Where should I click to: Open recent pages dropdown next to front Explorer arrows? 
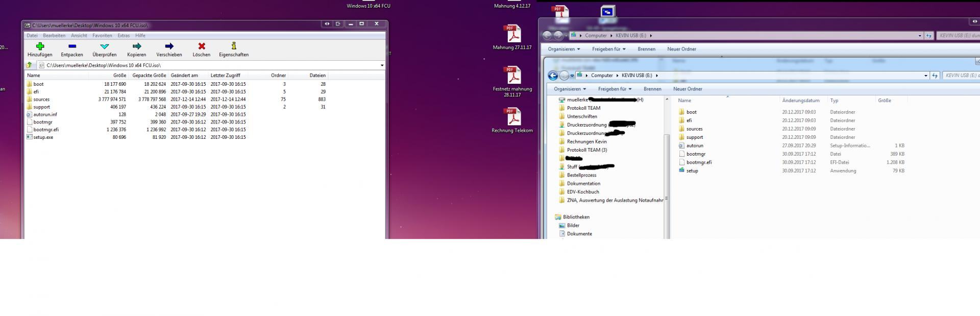coord(572,76)
